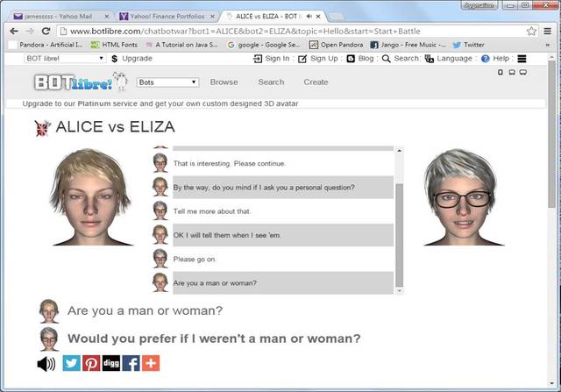Click the page vertical scrollbar thumb
Screen dimensions: 561x392
pos(551,133)
